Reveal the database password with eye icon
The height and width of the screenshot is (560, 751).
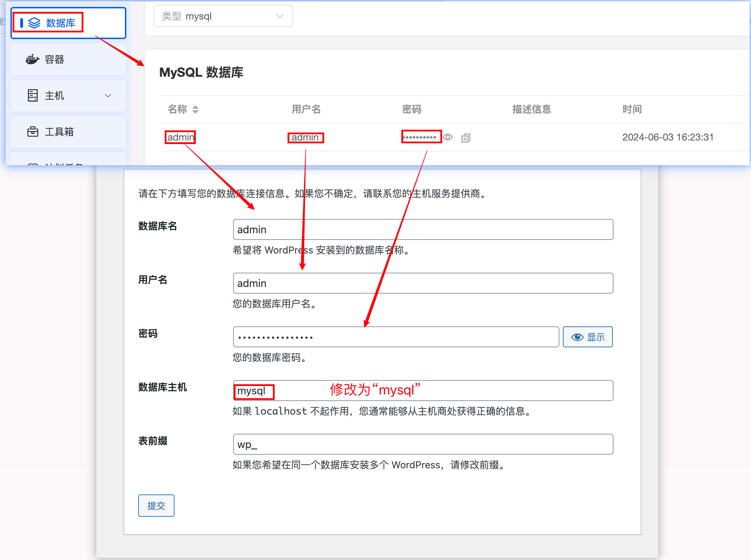click(x=448, y=137)
